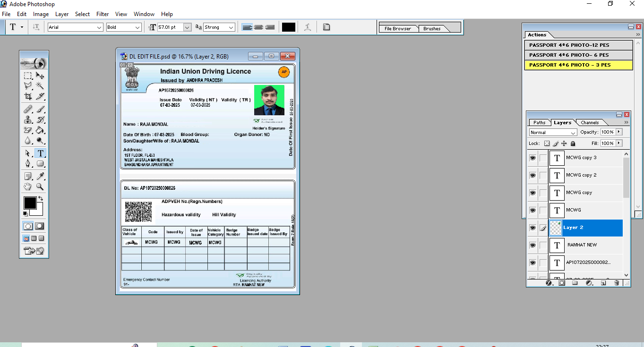
Task: Click Create new set folder icon
Action: [575, 283]
